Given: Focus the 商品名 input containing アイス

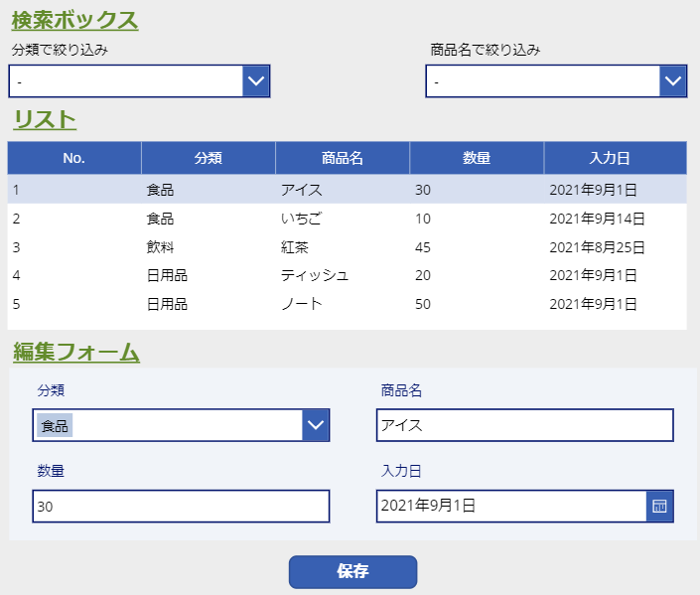Looking at the screenshot, I should point(525,425).
